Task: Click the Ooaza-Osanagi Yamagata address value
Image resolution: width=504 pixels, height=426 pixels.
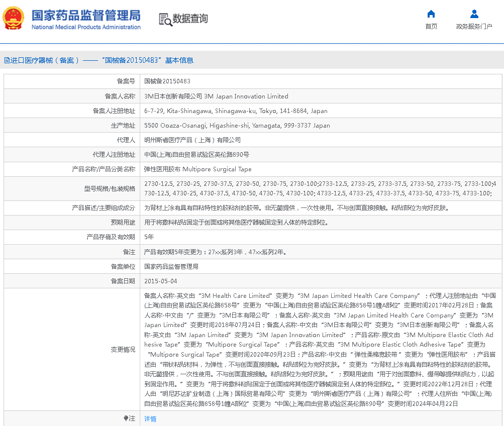Action: pyautogui.click(x=237, y=126)
